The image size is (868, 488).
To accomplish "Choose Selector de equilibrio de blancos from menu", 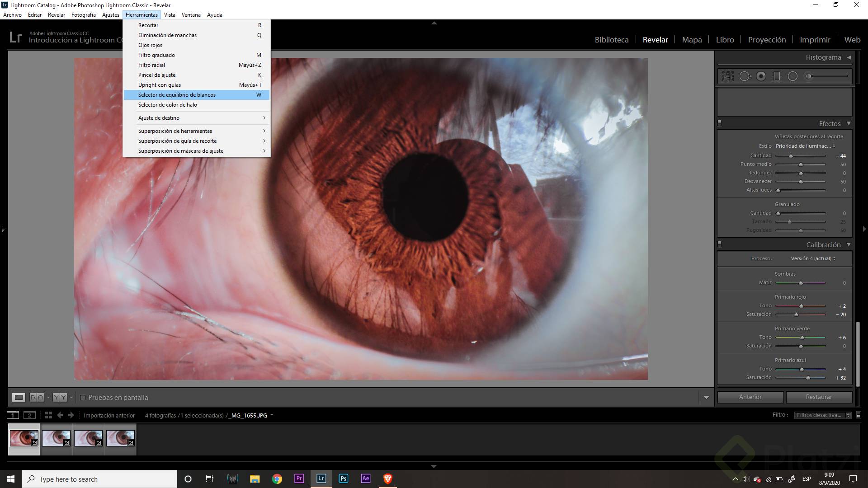I will click(x=177, y=95).
